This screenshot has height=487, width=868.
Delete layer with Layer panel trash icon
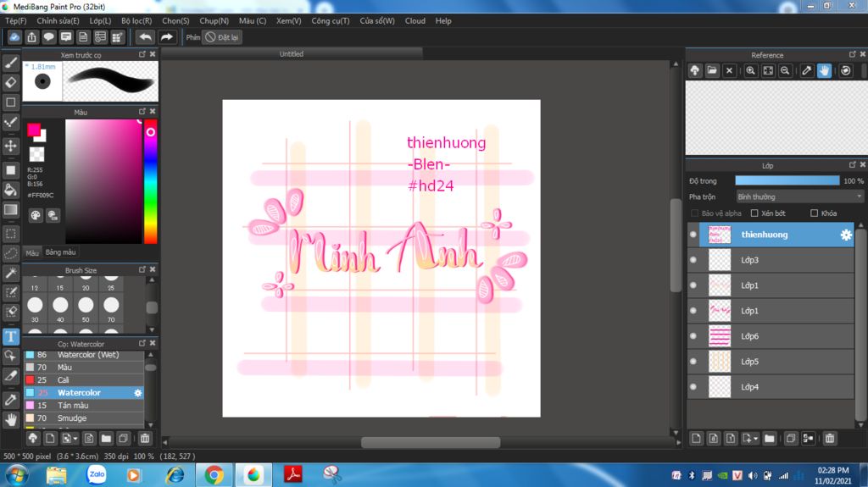(x=829, y=439)
